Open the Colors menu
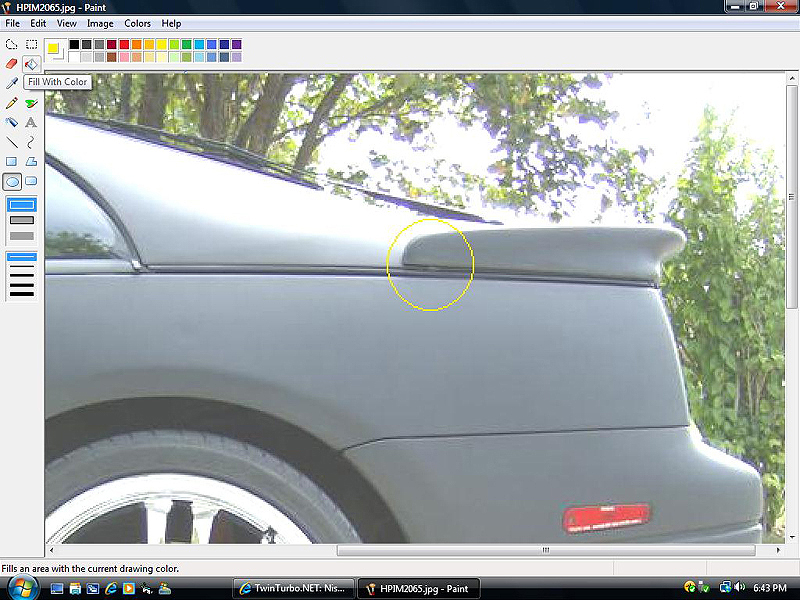The height and width of the screenshot is (600, 800). 138,23
